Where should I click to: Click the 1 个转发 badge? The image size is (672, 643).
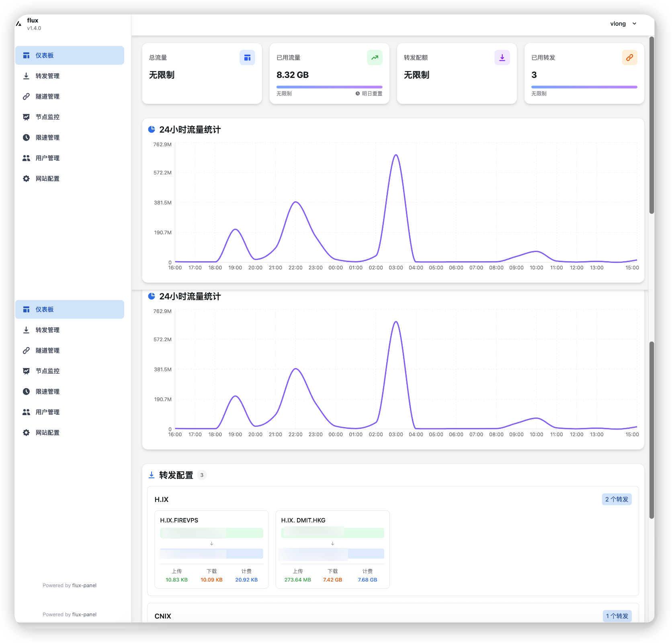tap(617, 616)
